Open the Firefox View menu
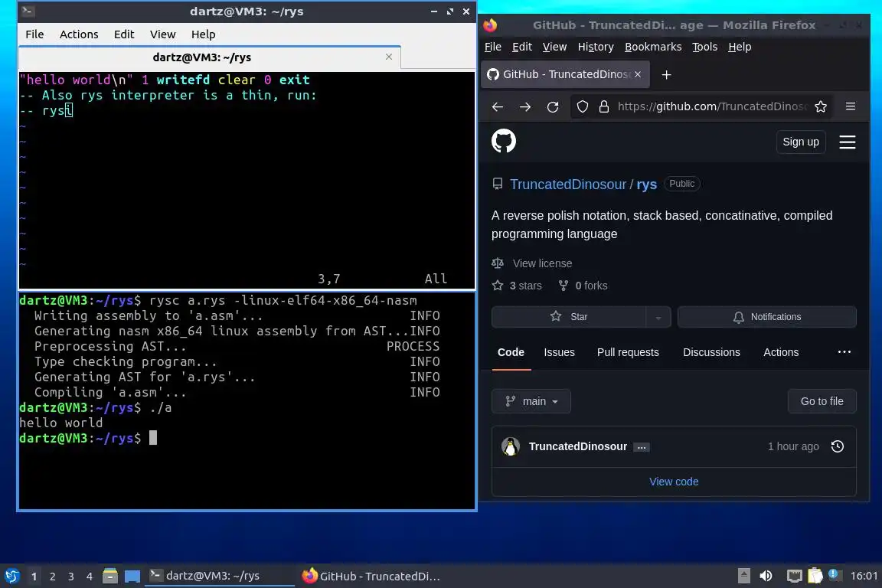This screenshot has width=882, height=588. [x=554, y=47]
